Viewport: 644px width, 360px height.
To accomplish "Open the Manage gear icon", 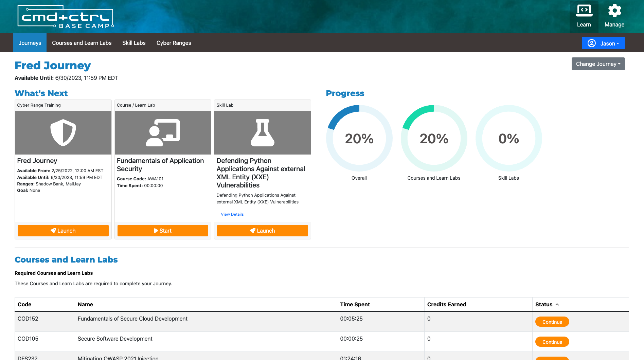I will coord(614,16).
